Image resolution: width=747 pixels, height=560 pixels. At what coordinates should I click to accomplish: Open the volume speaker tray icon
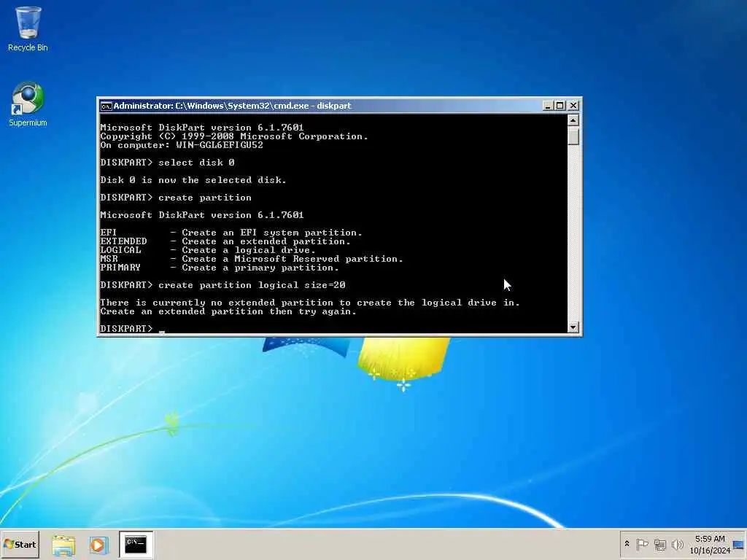pyautogui.click(x=677, y=544)
